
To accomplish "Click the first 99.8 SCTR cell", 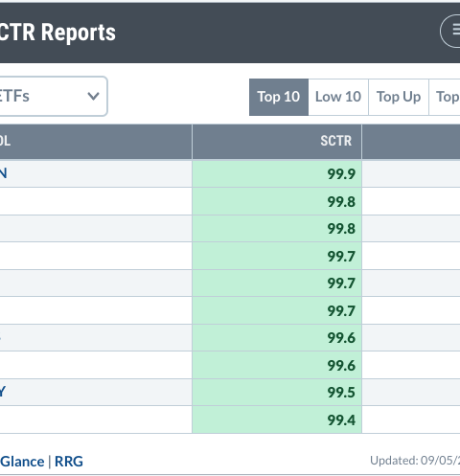I will [277, 201].
